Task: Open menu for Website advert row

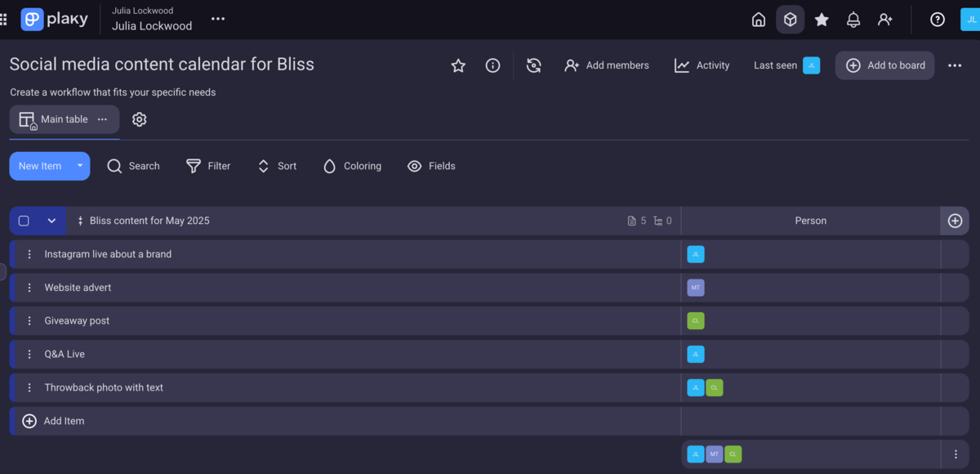Action: coord(29,288)
